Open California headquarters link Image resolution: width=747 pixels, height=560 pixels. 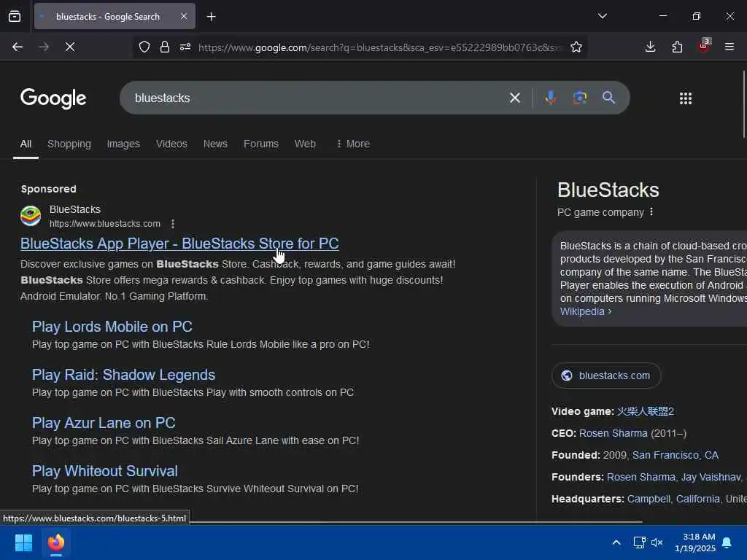tap(698, 499)
